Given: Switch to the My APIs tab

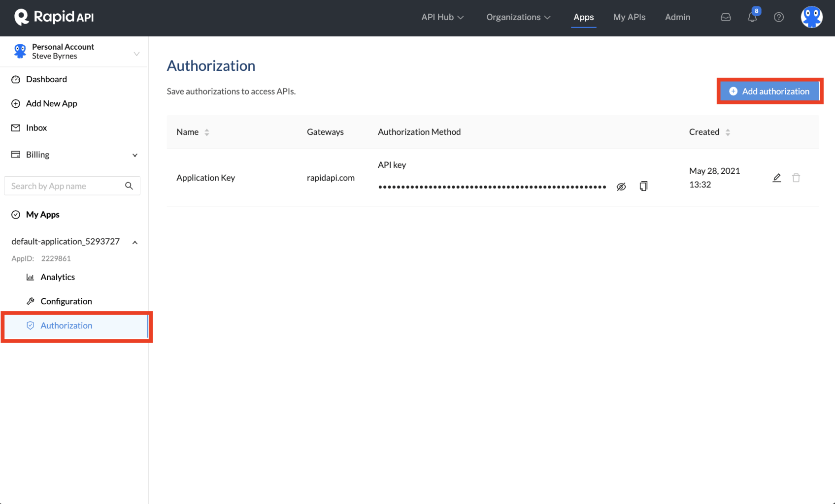Looking at the screenshot, I should click(629, 17).
